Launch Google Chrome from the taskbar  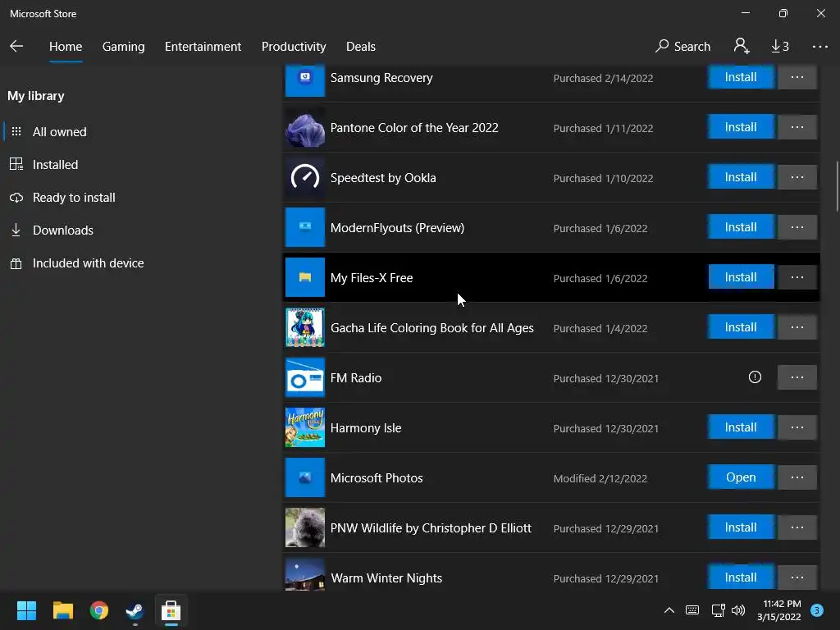[x=99, y=610]
